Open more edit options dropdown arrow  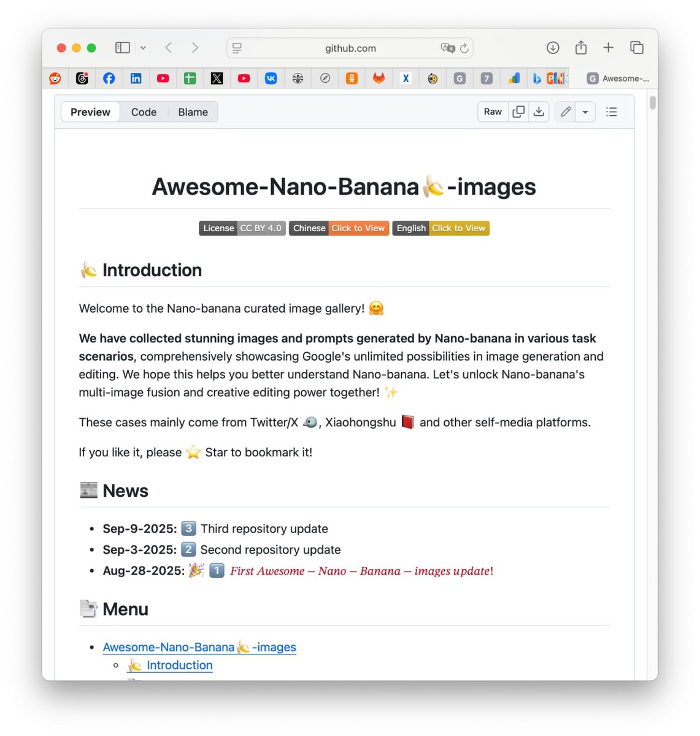point(585,112)
